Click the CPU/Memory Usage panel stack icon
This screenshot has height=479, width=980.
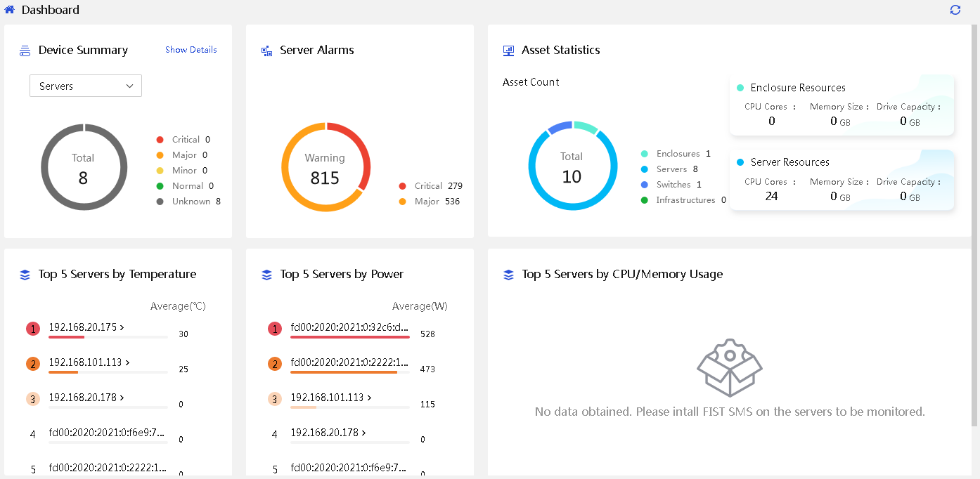508,275
